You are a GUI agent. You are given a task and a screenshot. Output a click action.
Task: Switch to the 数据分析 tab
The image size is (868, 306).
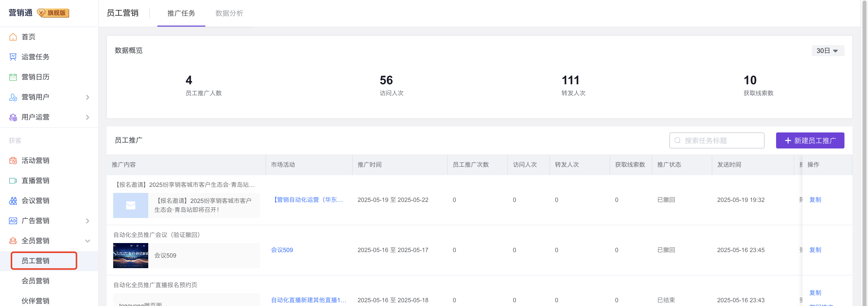click(229, 13)
